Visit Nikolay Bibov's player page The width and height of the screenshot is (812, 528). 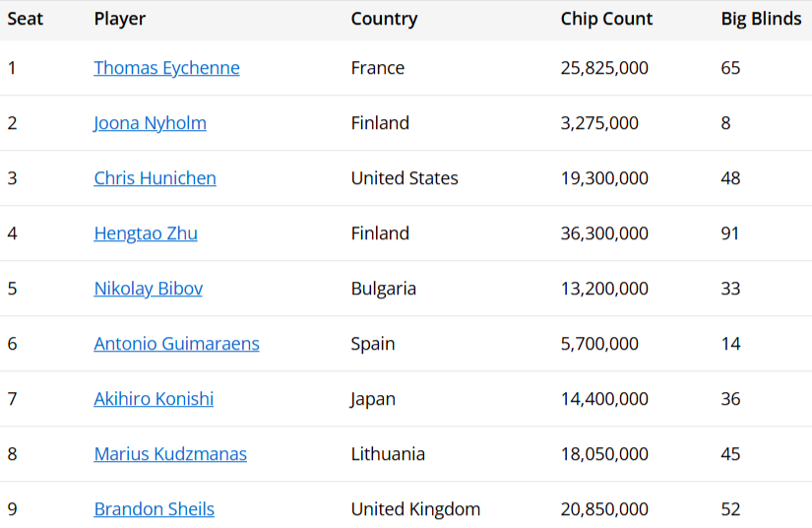148,289
